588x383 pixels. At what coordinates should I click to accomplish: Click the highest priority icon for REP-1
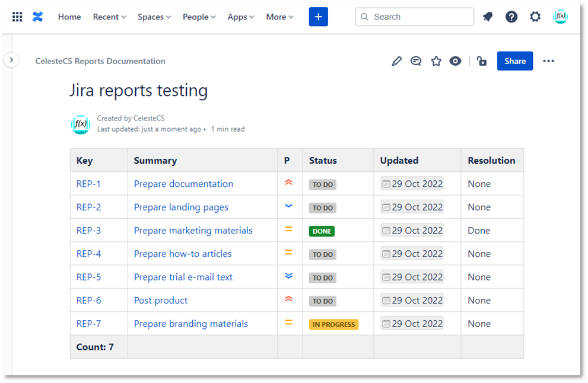[x=288, y=183]
